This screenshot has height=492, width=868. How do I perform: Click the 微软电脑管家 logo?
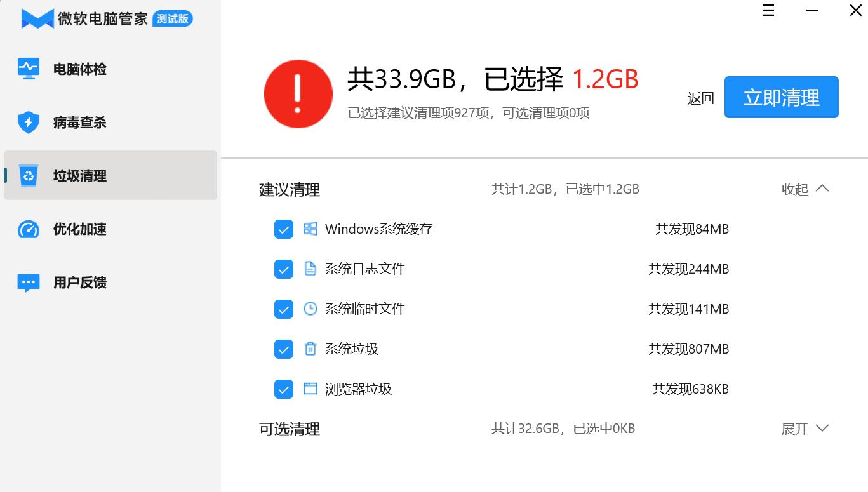(x=36, y=18)
